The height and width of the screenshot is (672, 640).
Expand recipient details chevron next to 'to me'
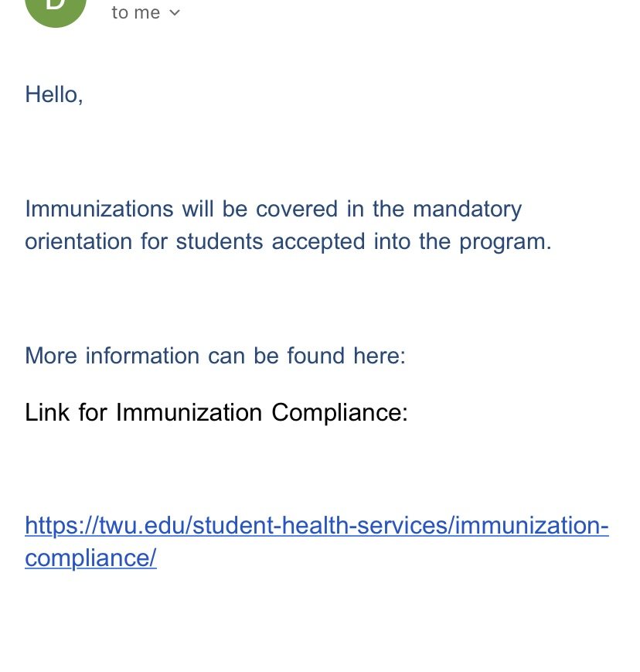pyautogui.click(x=175, y=13)
